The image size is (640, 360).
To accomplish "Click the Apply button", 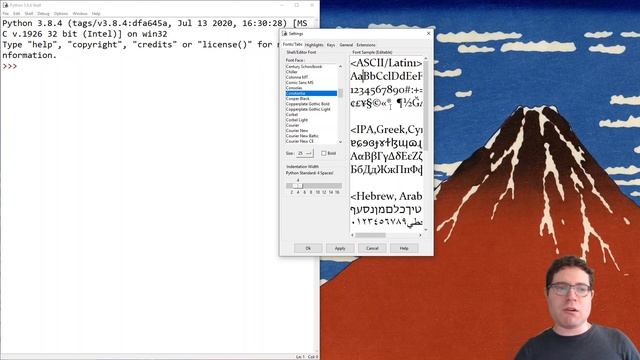I will (340, 248).
